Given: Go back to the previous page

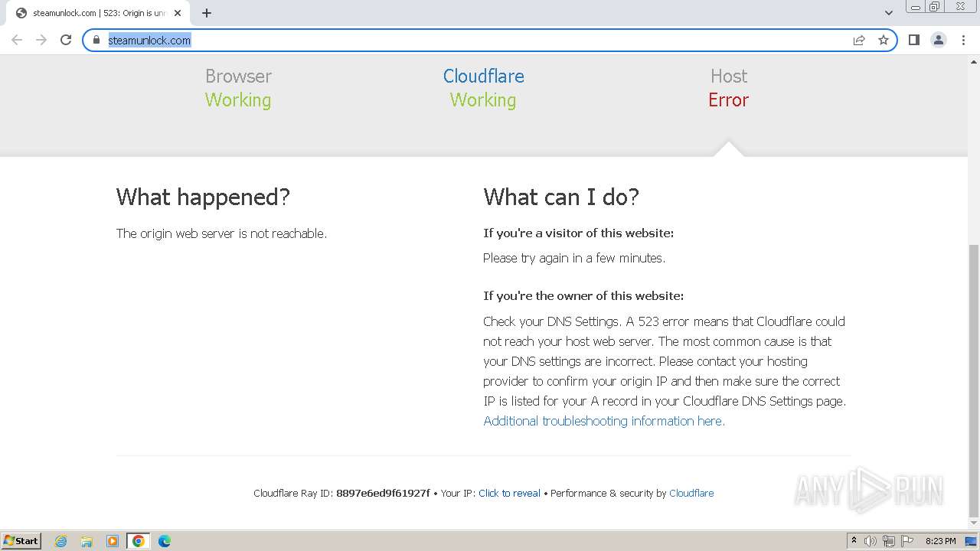Looking at the screenshot, I should coord(17,40).
